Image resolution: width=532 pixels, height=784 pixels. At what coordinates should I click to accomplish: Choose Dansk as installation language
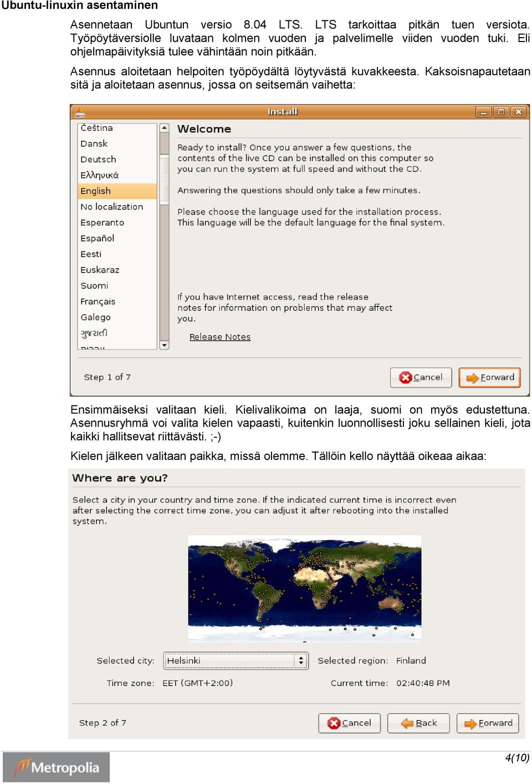(x=117, y=144)
